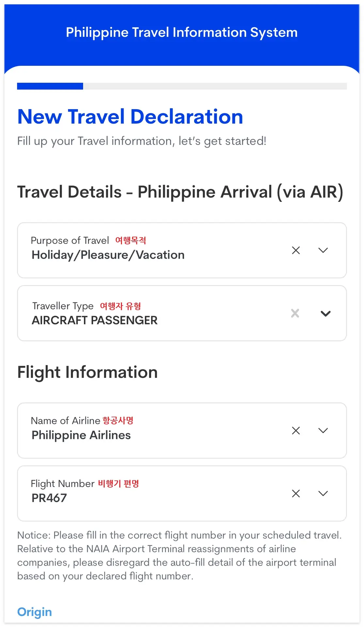Click the Philippine Airlines field value
The height and width of the screenshot is (627, 364).
click(81, 435)
